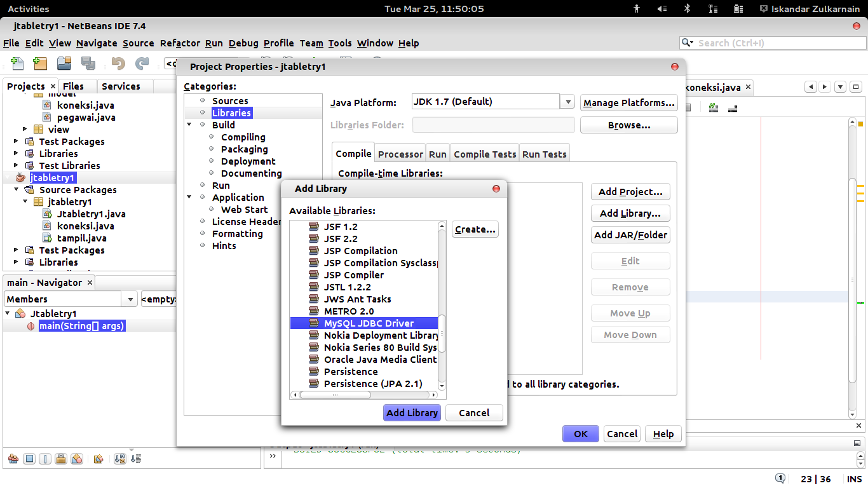
Task: Click OK in Project Properties dialog
Action: (581, 433)
